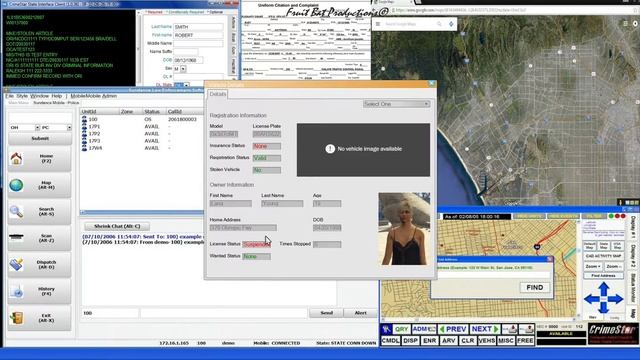
Task: Click the Last Name field containing SMITH
Action: tap(198, 27)
